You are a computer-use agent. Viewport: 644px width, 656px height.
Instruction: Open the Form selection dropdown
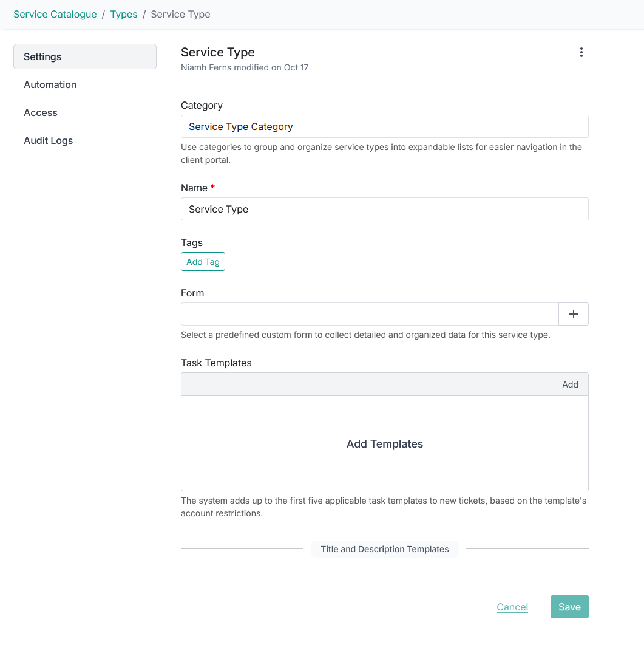tap(369, 314)
